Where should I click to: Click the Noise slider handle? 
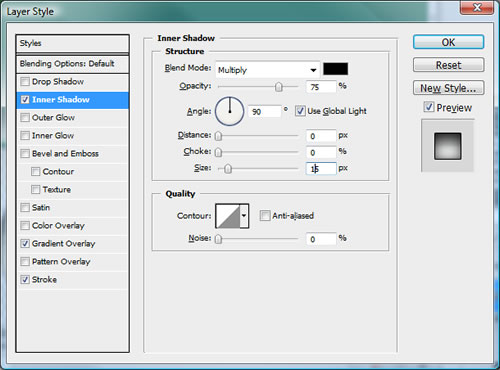(218, 239)
